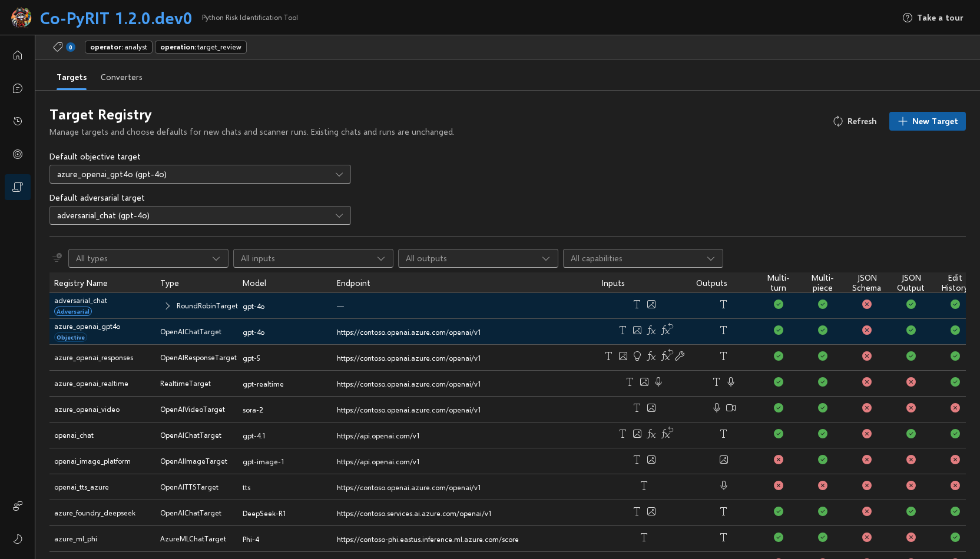This screenshot has height=559, width=980.
Task: Open the Default adversarial target dropdown
Action: click(x=200, y=215)
